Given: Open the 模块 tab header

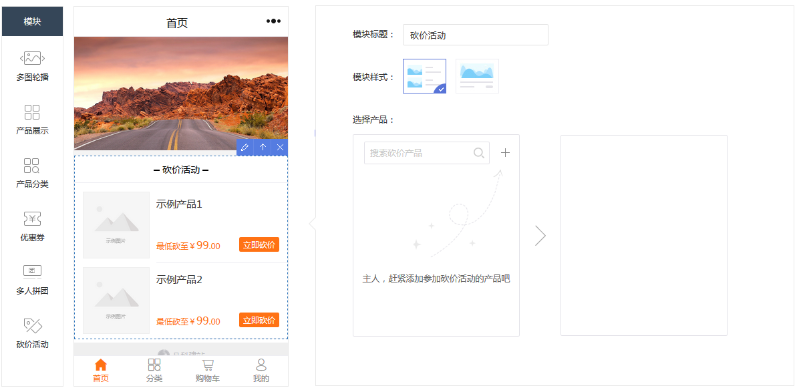Looking at the screenshot, I should [x=33, y=21].
